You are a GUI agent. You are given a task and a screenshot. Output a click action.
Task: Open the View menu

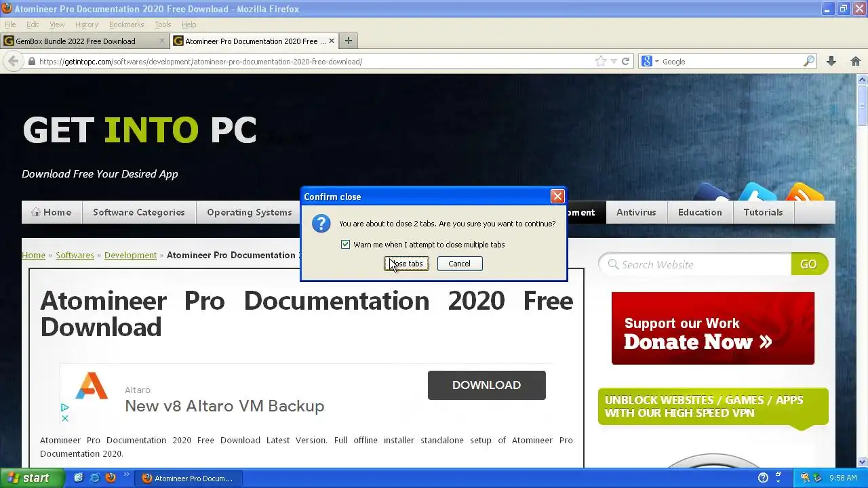point(57,24)
